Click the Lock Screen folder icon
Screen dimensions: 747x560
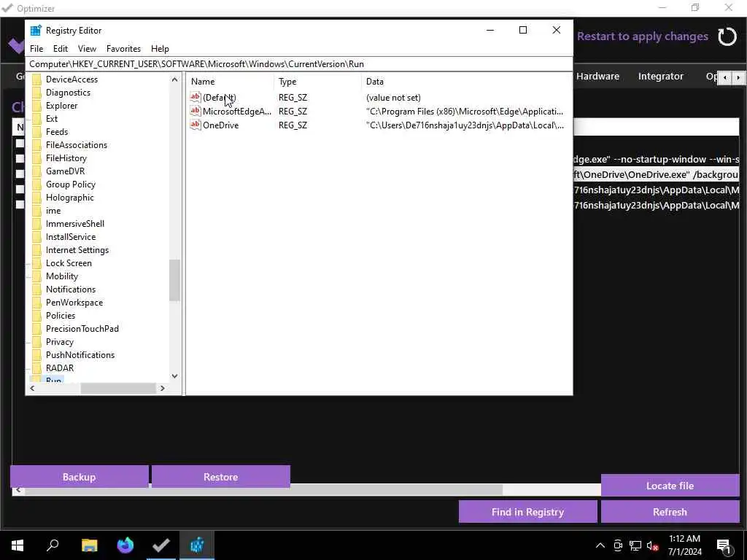click(36, 263)
